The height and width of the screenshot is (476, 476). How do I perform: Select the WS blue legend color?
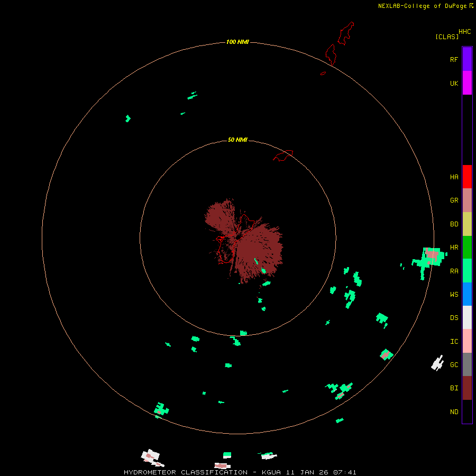(x=467, y=294)
